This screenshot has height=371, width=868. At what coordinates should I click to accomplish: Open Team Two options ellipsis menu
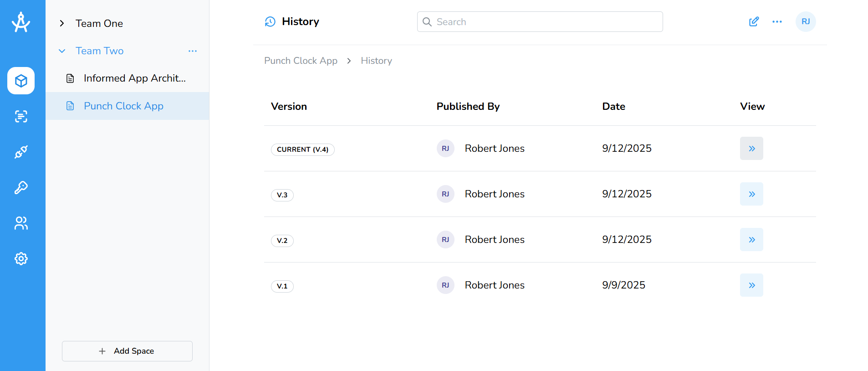click(193, 51)
